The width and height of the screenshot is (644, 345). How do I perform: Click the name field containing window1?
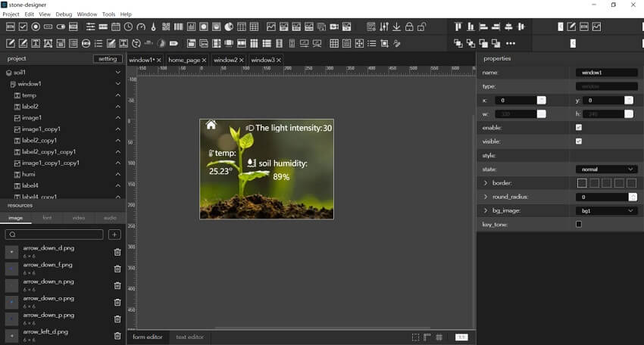click(606, 73)
